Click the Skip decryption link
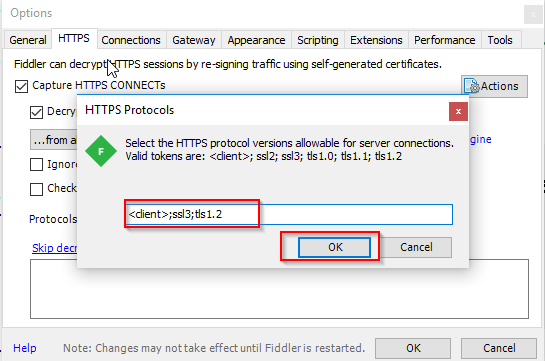Viewport: 545px width, 361px height. [x=55, y=248]
